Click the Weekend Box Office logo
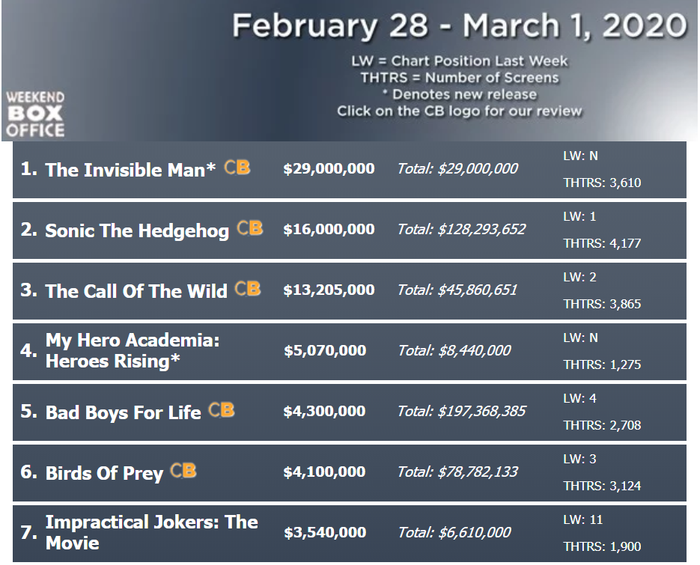This screenshot has width=700, height=565. (35, 114)
